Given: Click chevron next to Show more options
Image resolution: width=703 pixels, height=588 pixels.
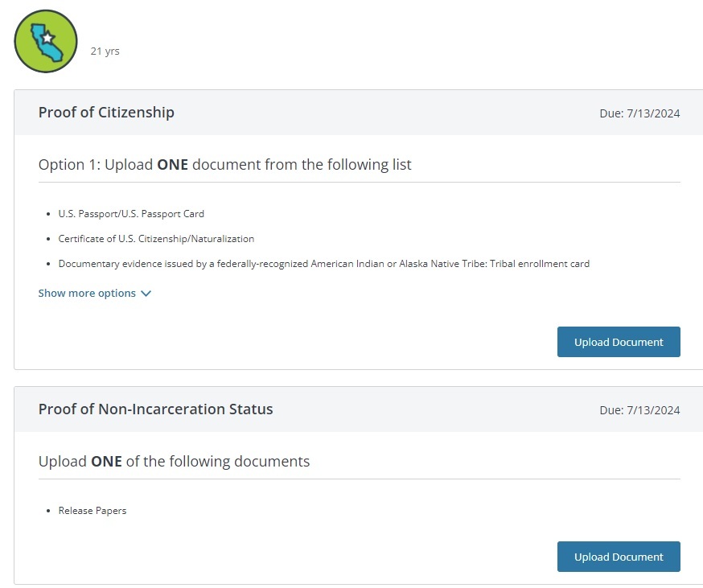Looking at the screenshot, I should 146,294.
